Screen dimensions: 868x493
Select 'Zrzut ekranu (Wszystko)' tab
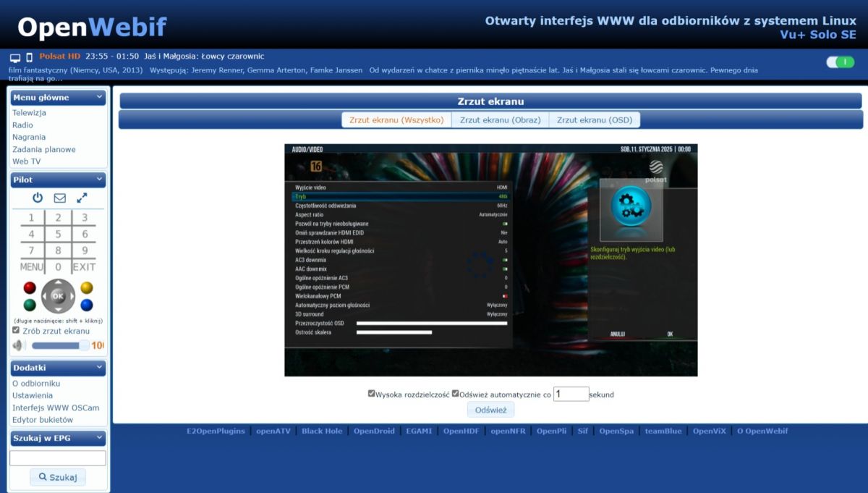[x=396, y=120]
